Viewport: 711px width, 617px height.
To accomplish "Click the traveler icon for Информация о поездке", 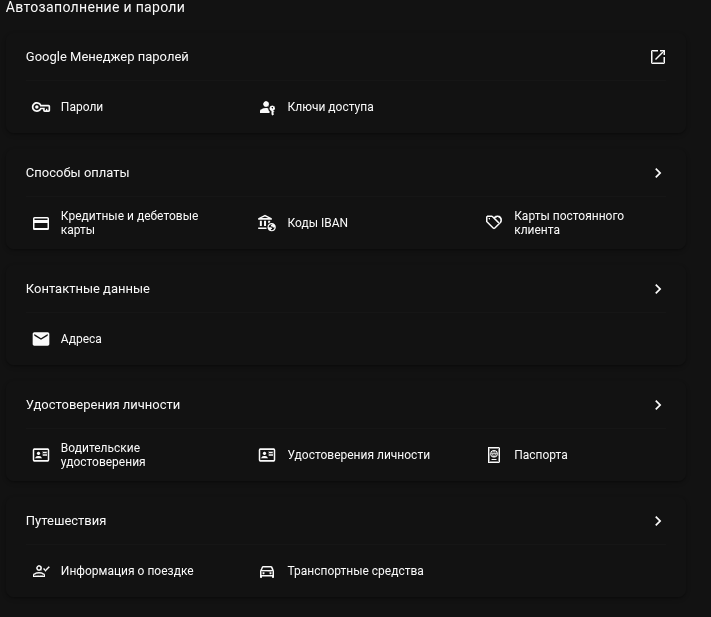I will click(41, 571).
